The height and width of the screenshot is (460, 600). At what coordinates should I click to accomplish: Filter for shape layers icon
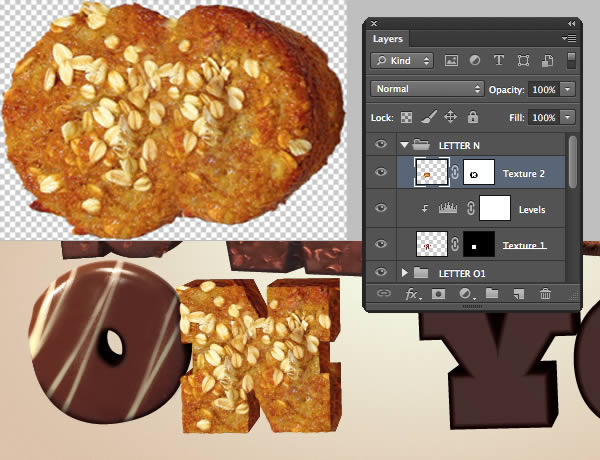pos(523,60)
